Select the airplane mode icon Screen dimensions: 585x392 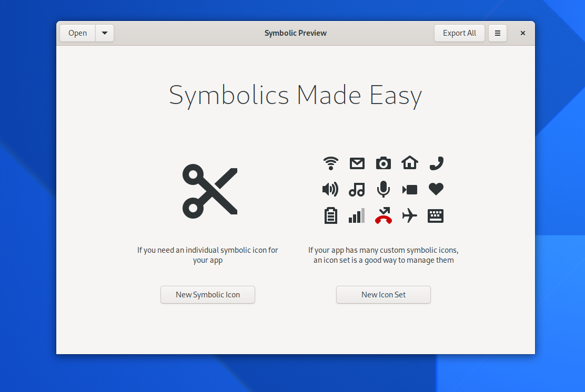coord(409,215)
